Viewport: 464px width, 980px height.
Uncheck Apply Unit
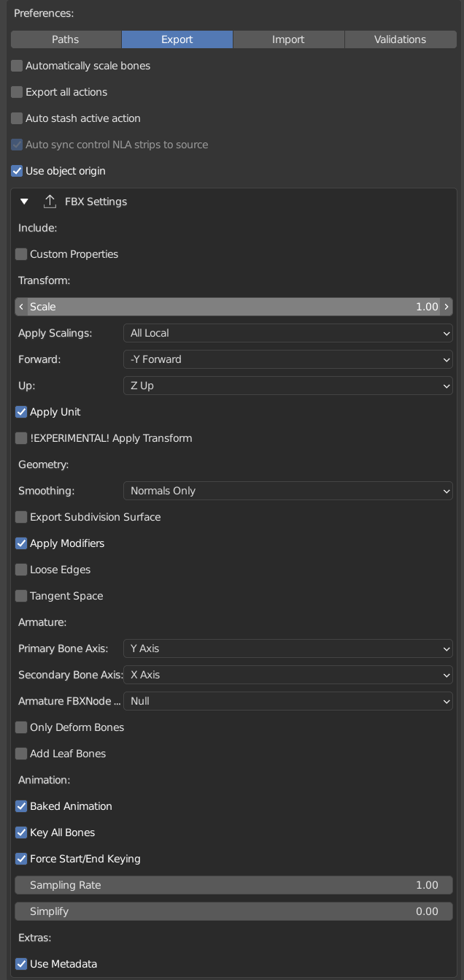[x=21, y=412]
